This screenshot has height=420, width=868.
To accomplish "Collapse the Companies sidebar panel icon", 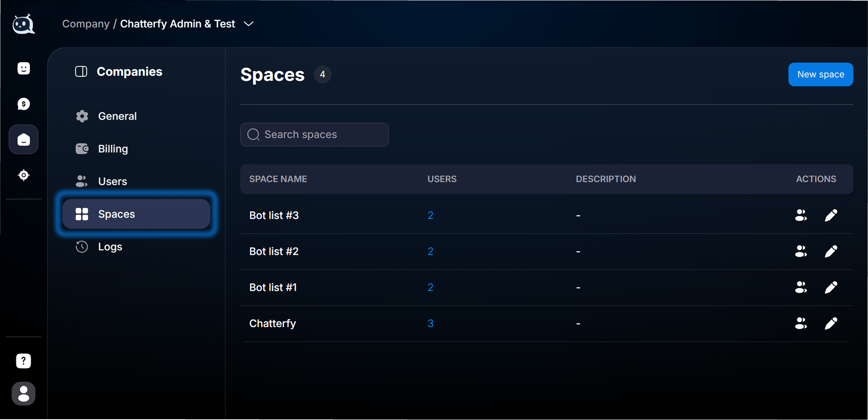I will tap(81, 72).
